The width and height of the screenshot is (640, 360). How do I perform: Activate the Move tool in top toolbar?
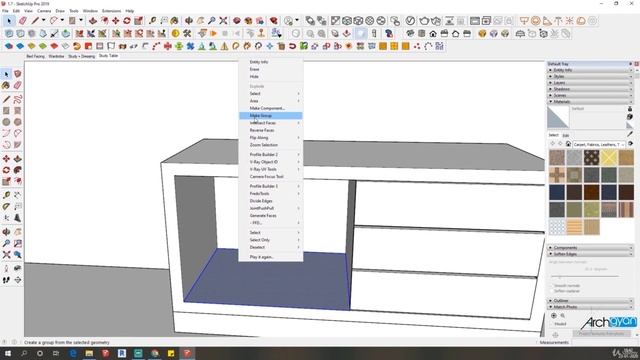(x=116, y=20)
